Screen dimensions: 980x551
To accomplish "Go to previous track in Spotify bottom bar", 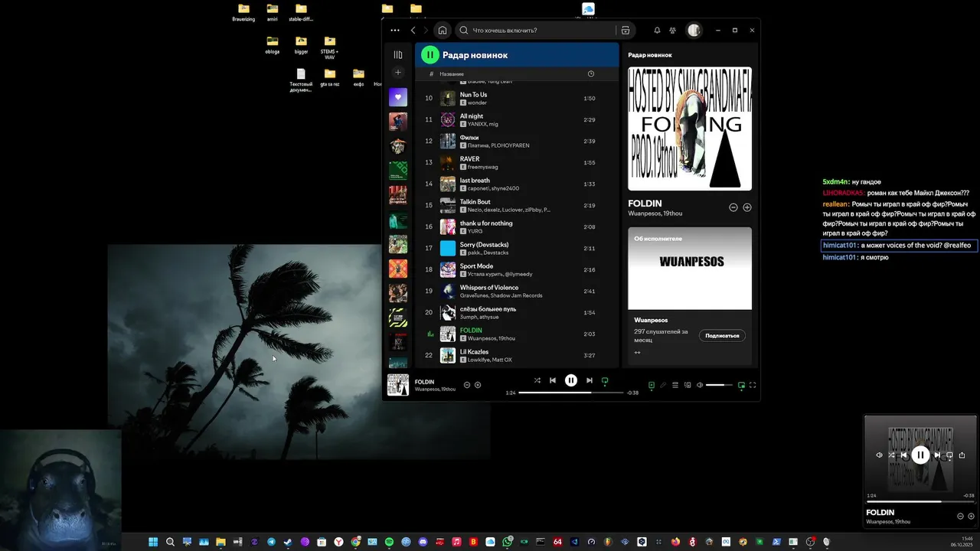I will pyautogui.click(x=553, y=380).
